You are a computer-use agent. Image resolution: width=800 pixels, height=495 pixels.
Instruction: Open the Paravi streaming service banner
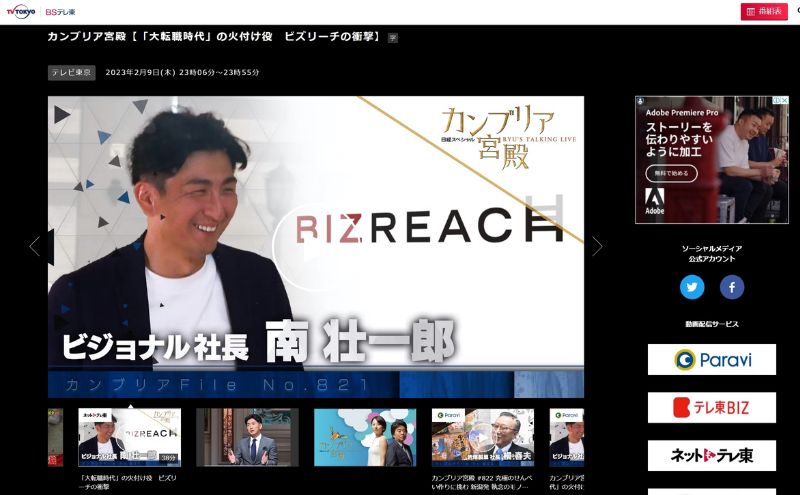712,359
